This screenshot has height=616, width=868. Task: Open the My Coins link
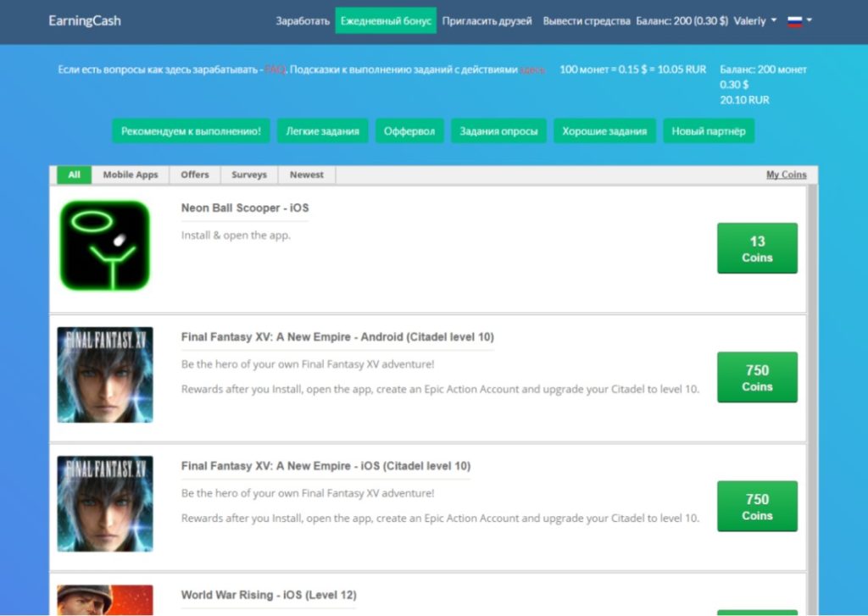(x=786, y=175)
